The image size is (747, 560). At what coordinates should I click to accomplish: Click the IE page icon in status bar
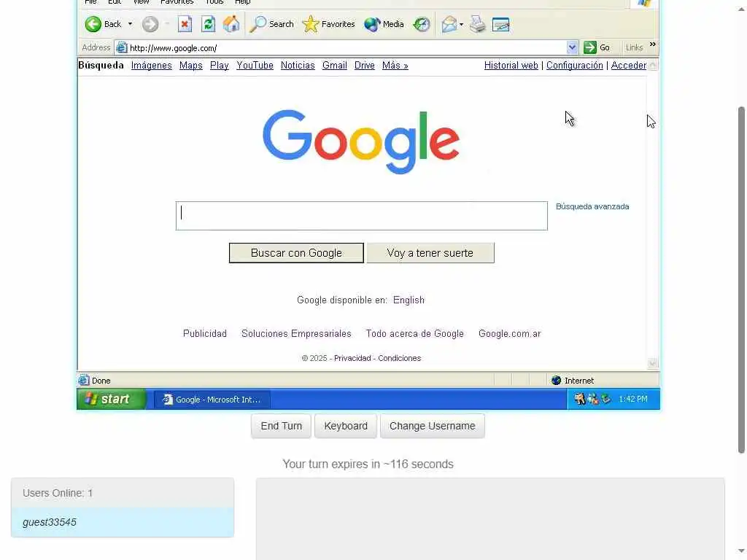tap(84, 380)
